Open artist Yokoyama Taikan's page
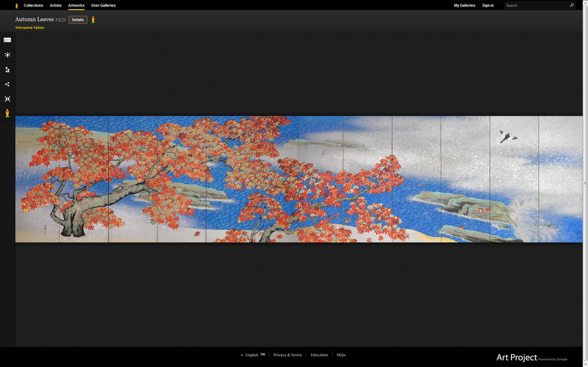Screen dimensions: 588x367 [x=30, y=28]
